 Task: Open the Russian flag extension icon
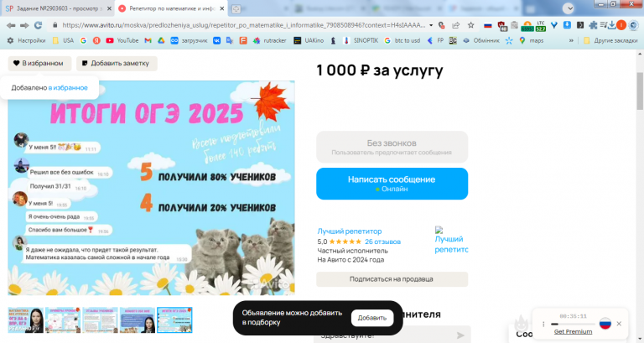tap(488, 25)
